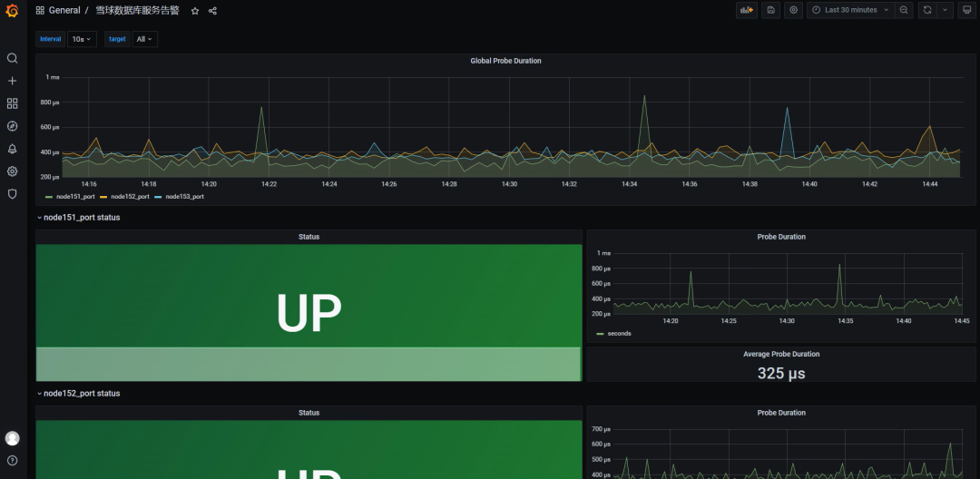
Task: Open the refresh interval dropdown arrow
Action: point(945,10)
